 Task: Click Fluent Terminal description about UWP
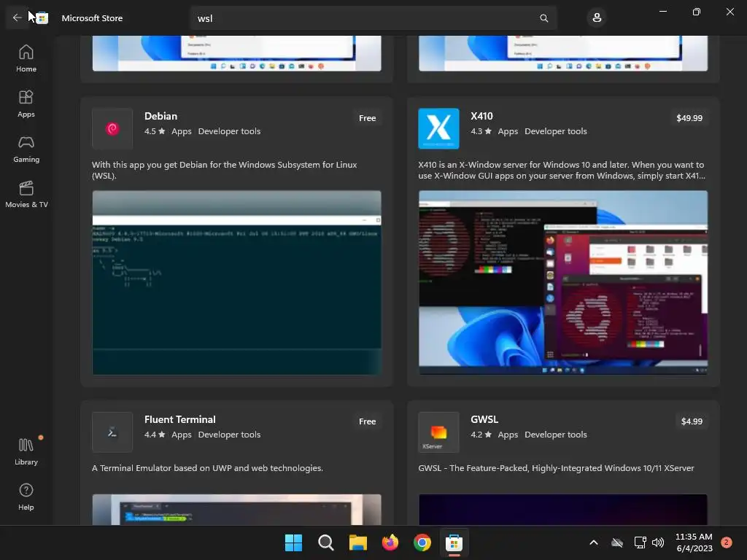(x=207, y=468)
